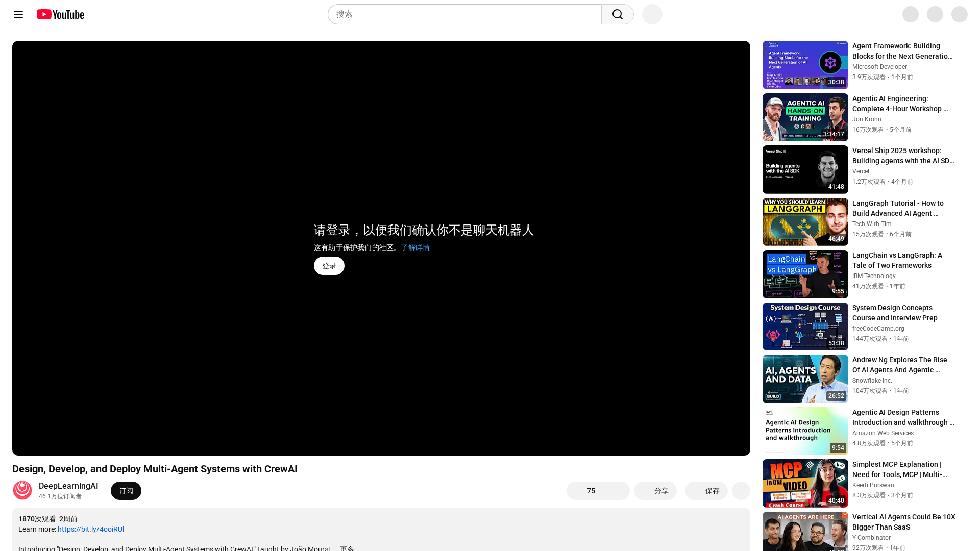This screenshot has width=980, height=551.
Task: Click the dislike button beside 75
Action: point(617,491)
